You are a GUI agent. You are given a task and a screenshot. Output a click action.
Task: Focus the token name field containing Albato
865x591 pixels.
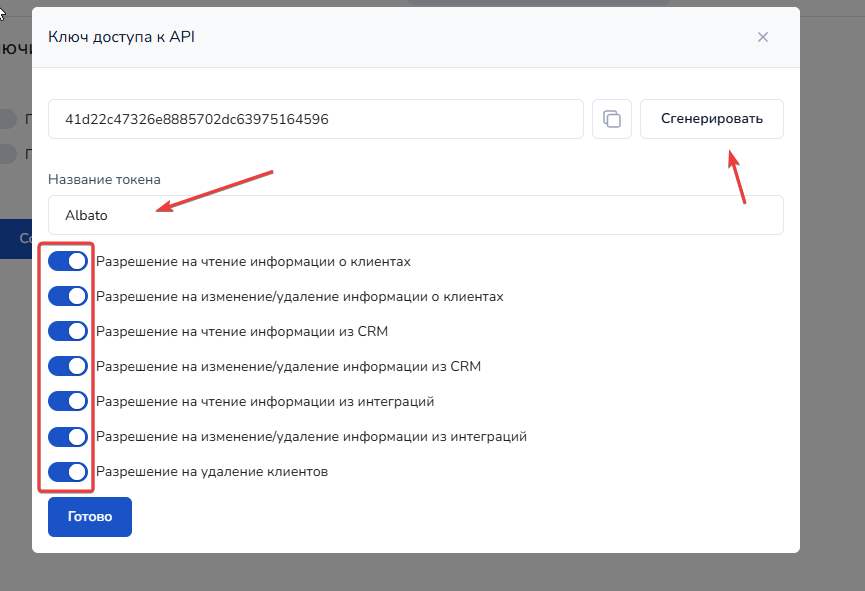coord(415,215)
